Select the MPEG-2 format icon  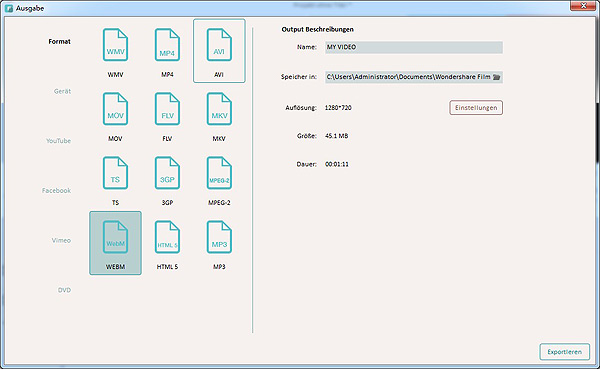(219, 173)
